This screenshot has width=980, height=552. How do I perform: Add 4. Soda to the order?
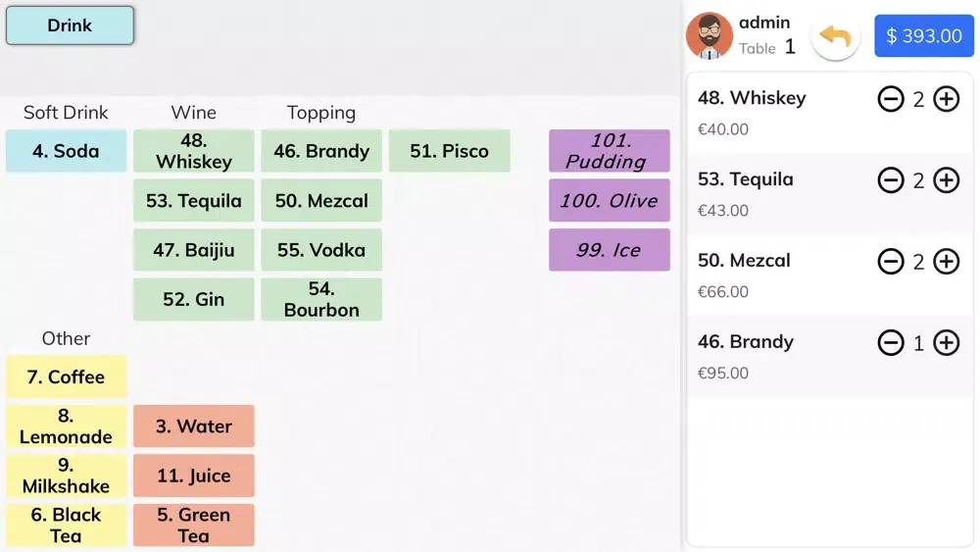click(x=66, y=151)
